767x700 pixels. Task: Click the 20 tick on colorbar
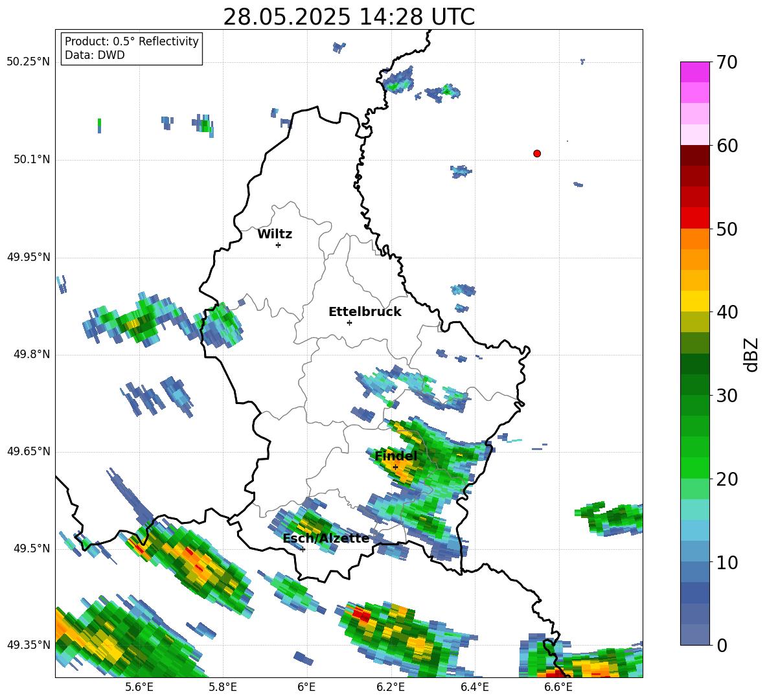(727, 479)
